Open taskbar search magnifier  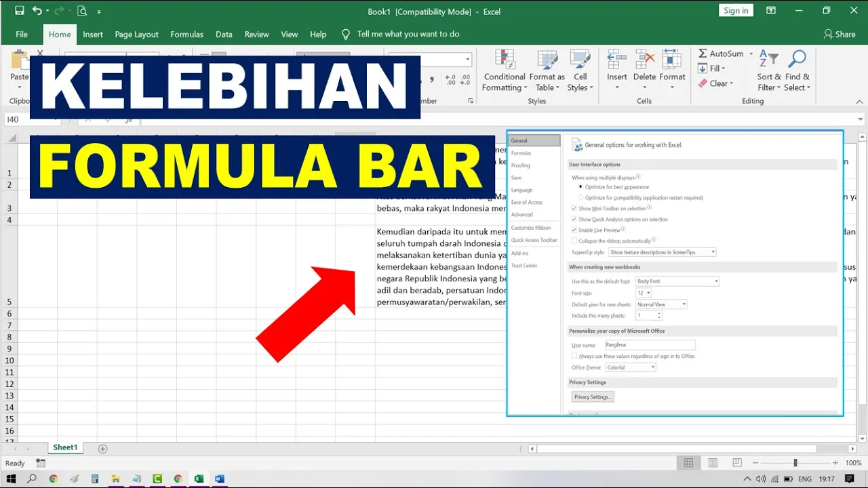tap(32, 479)
